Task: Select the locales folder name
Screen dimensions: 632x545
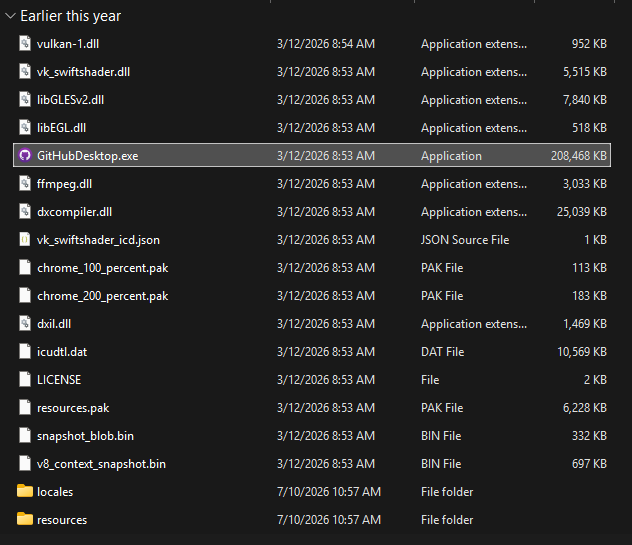Action: [55, 492]
